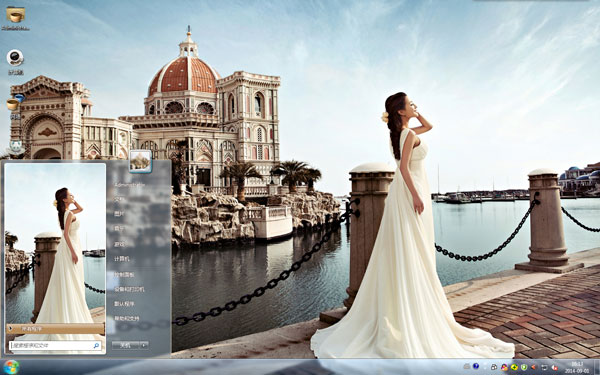The width and height of the screenshot is (600, 375).
Task: Expand 所有程序 (All Programs) list
Action: tap(55, 329)
